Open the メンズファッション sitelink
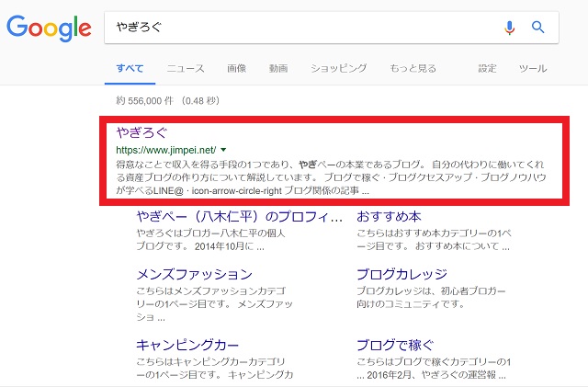Image resolution: width=588 pixels, height=387 pixels. (194, 274)
